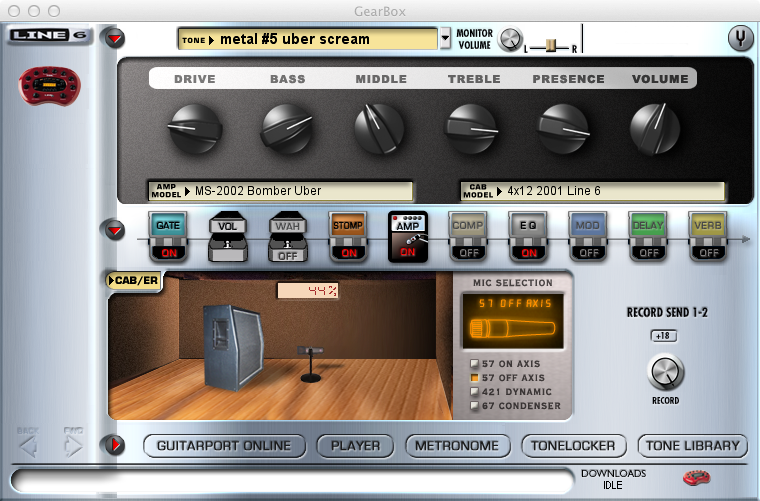
Task: Click the Monitor Volume knob
Action: [510, 39]
